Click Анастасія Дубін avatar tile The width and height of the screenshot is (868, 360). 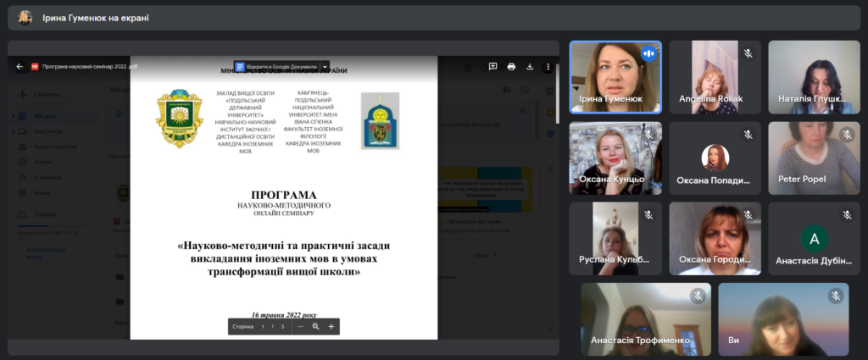pos(814,238)
